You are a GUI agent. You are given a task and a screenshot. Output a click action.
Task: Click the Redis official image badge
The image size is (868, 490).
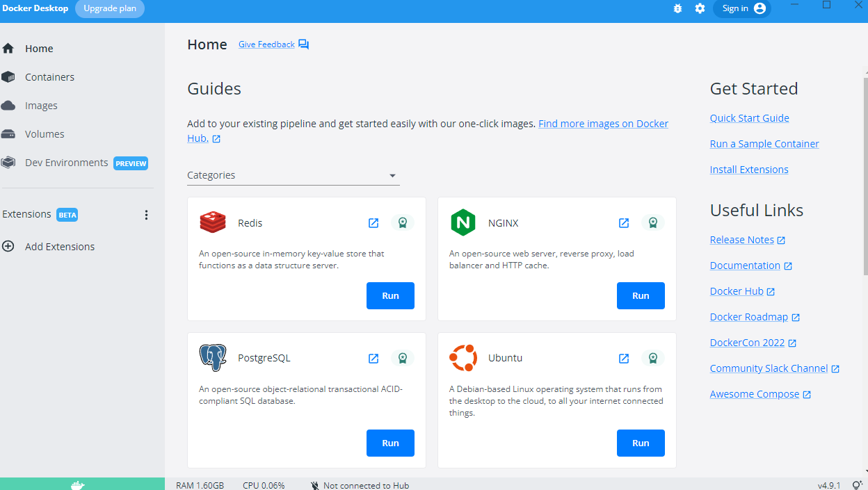(x=402, y=223)
